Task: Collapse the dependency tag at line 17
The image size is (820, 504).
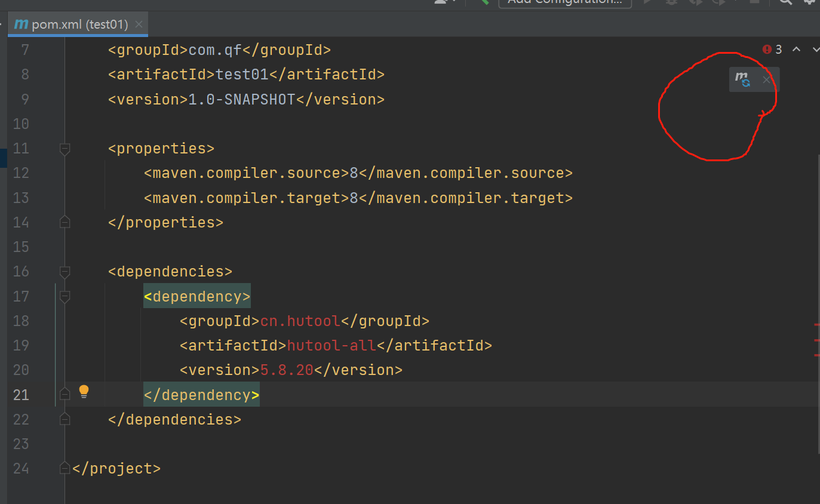Action: click(65, 296)
